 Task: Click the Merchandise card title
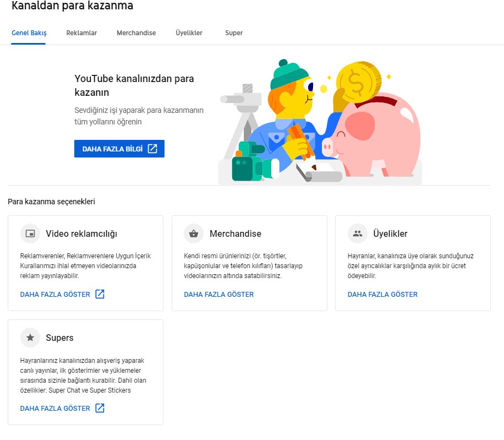[x=235, y=233]
